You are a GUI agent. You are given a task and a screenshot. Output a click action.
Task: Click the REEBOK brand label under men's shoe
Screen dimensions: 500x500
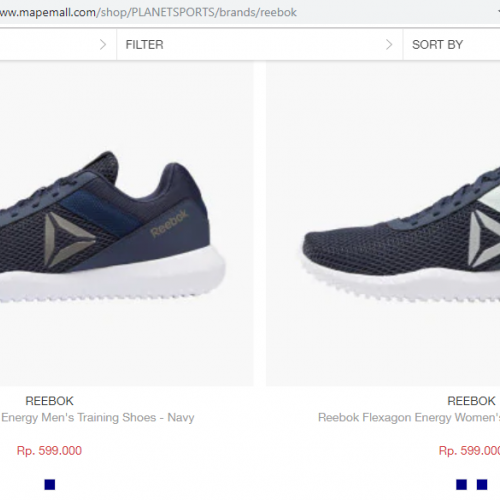(x=49, y=401)
